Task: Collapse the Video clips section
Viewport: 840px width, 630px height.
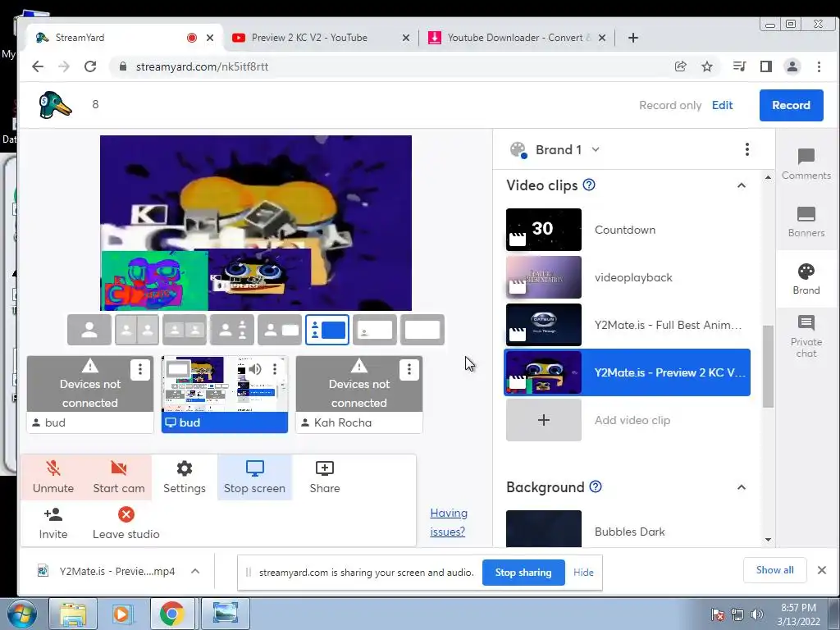Action: [742, 185]
